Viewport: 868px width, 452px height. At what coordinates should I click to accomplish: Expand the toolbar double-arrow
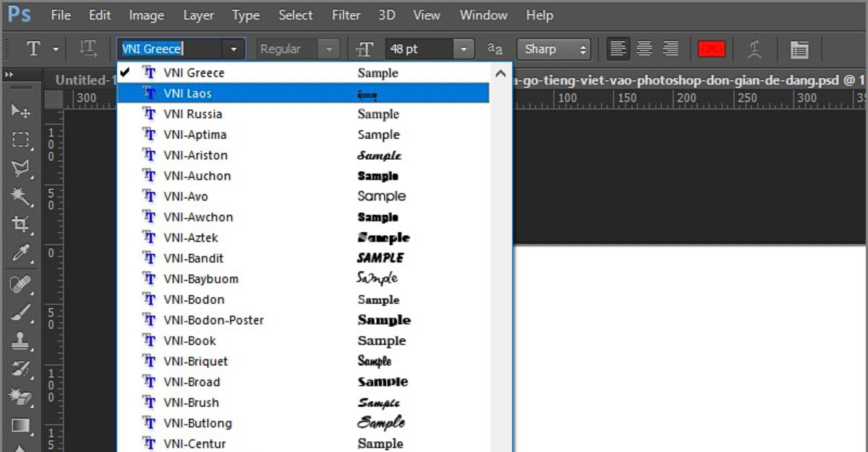pyautogui.click(x=9, y=75)
